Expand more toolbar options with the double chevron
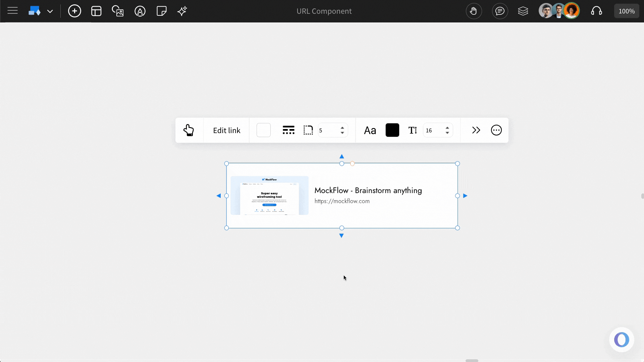Viewport: 644px width, 362px height. tap(476, 130)
